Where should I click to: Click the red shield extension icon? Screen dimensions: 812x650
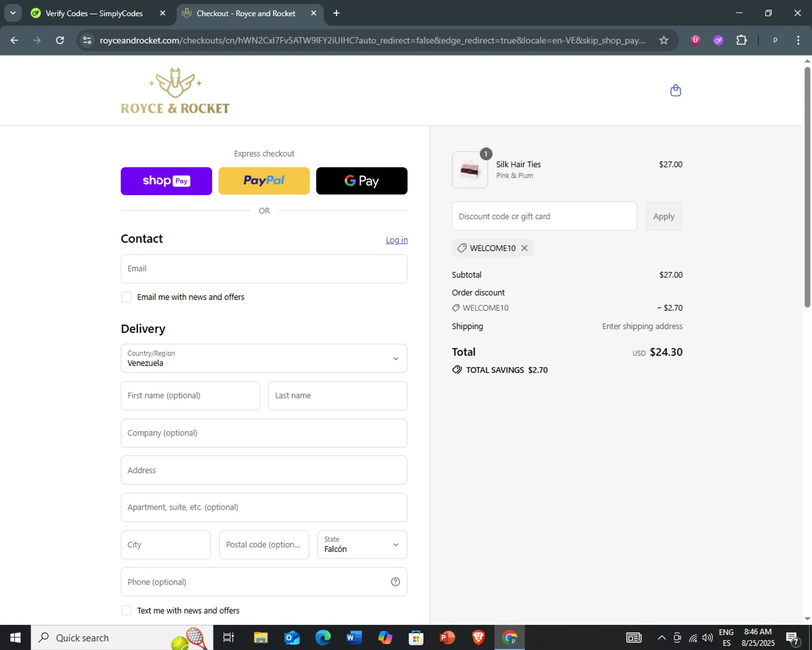coord(696,40)
